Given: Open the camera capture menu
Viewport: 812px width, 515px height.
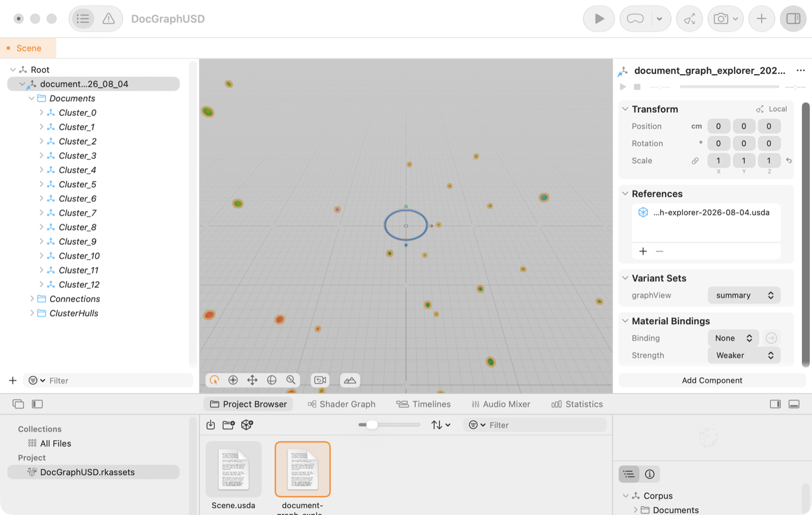Looking at the screenshot, I should click(x=725, y=19).
